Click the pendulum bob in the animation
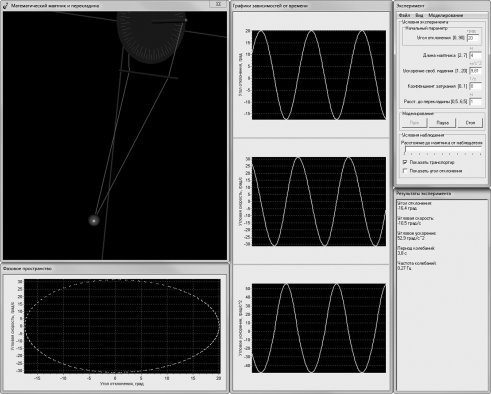The width and height of the screenshot is (491, 394). [x=94, y=220]
